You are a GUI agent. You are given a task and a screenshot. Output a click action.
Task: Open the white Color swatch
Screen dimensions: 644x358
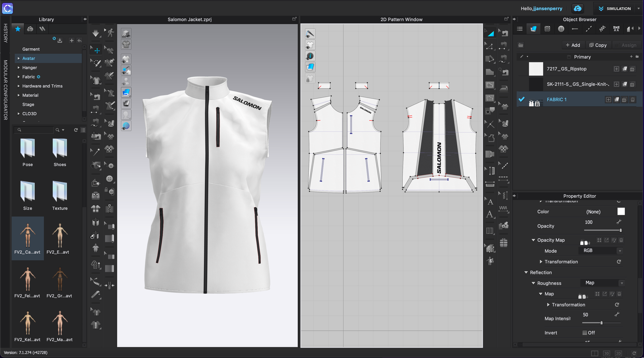point(621,211)
